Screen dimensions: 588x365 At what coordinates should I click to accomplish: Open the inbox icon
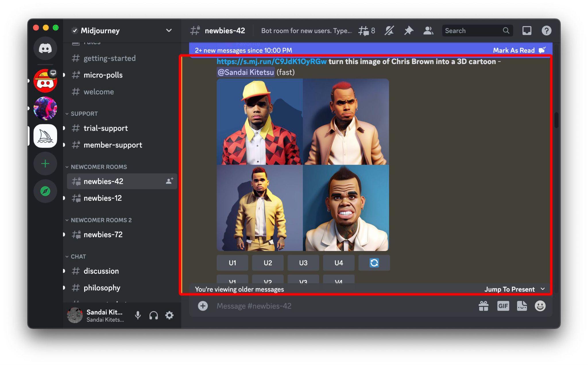point(527,31)
